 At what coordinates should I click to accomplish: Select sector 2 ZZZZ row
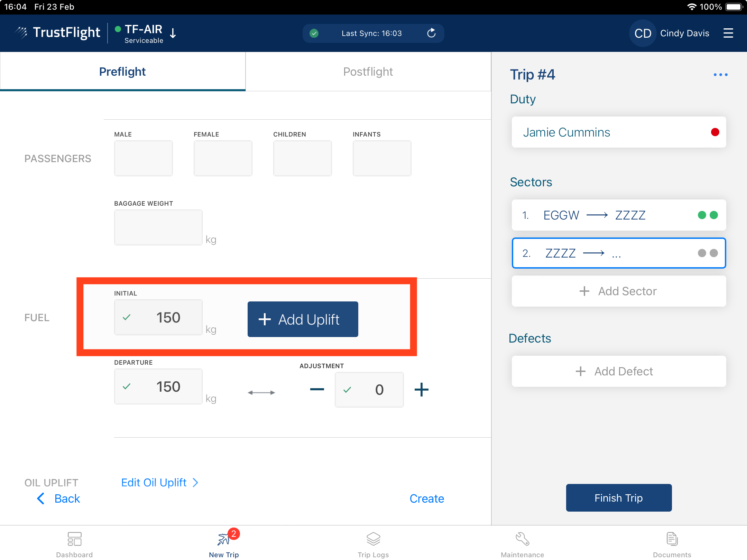pyautogui.click(x=618, y=253)
